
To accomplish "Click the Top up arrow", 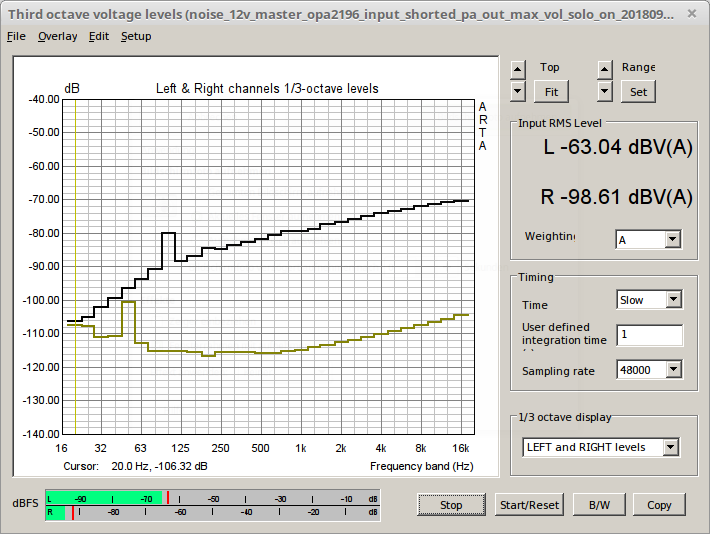I will 517,69.
